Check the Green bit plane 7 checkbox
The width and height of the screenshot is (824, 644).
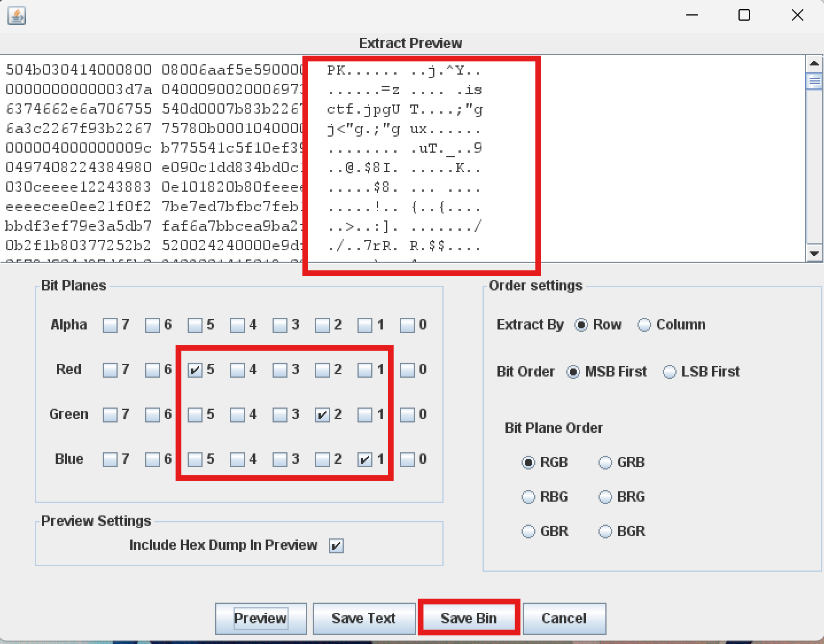coord(110,415)
